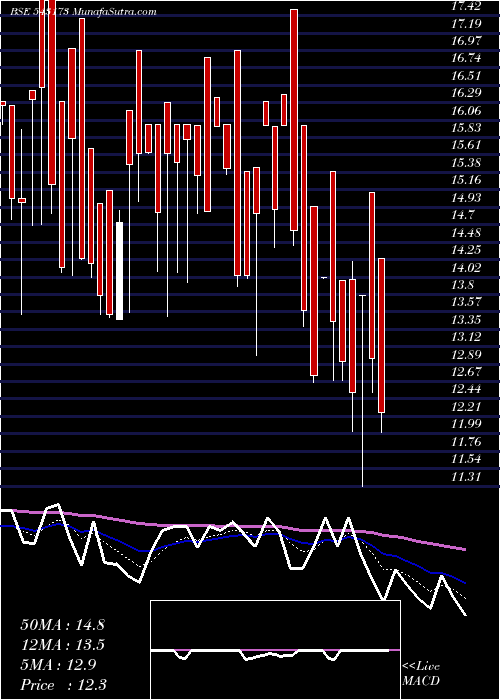Select the 12.67 price axis label
The width and height of the screenshot is (500, 700).
coord(466,372)
